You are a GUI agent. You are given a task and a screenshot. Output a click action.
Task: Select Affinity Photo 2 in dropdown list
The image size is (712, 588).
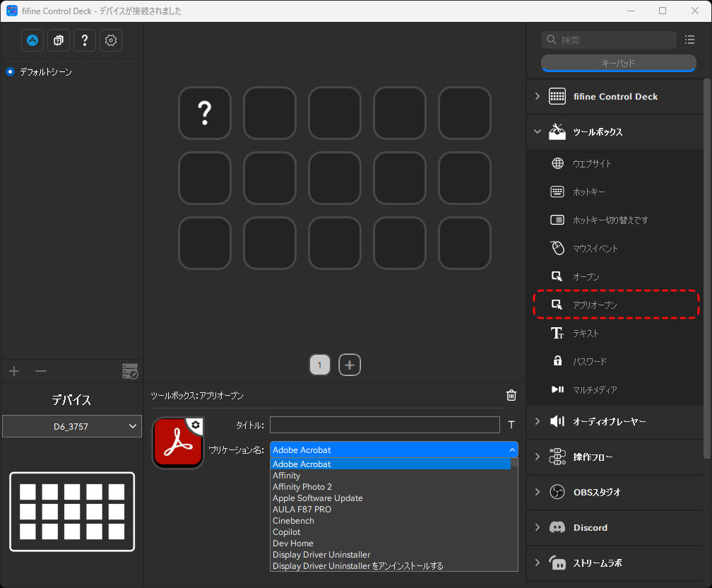click(x=302, y=487)
